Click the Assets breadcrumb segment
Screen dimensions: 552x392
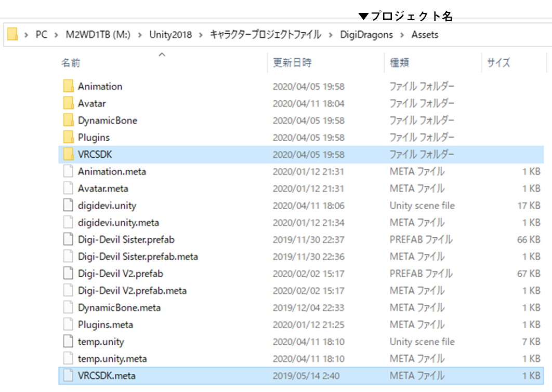(x=425, y=34)
